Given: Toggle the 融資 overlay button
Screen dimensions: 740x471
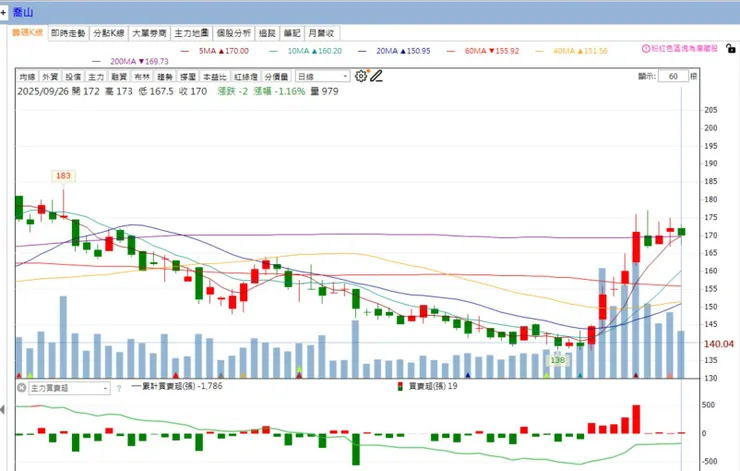Looking at the screenshot, I should [119, 76].
